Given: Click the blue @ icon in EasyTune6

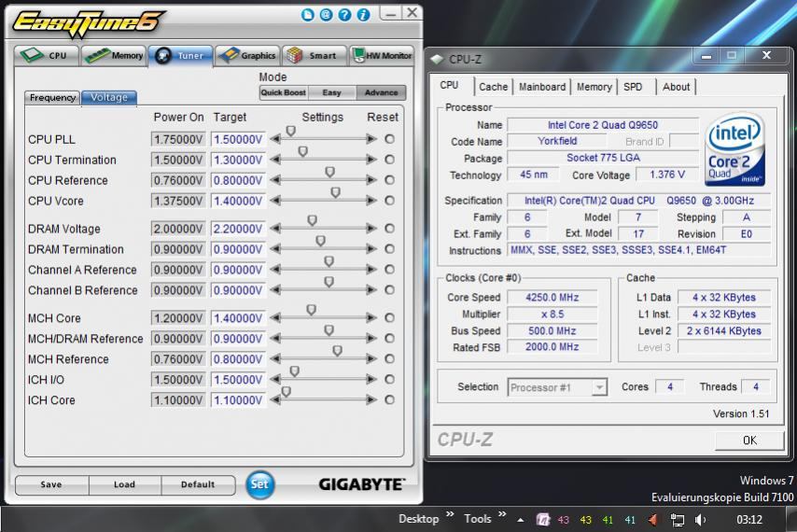Looking at the screenshot, I should click(327, 15).
